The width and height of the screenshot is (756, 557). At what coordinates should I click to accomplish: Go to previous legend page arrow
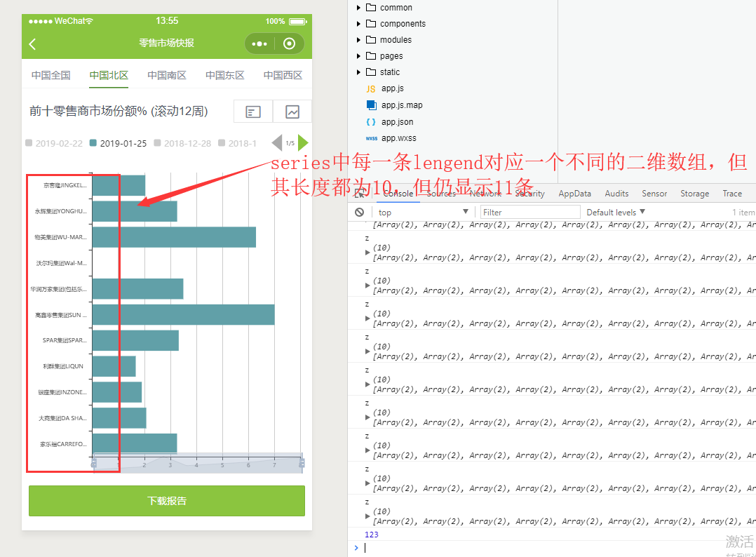click(x=277, y=142)
